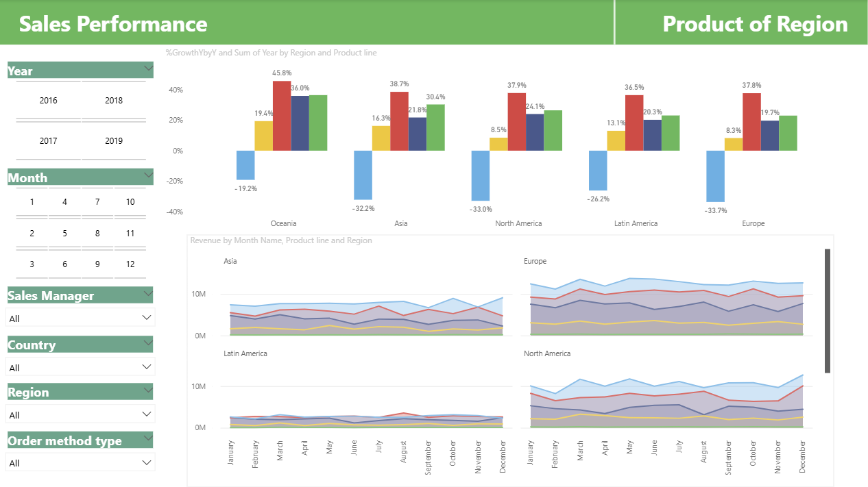Collapse the Year slicer header chevron
Viewport: 868px width, 487px height.
click(x=148, y=68)
